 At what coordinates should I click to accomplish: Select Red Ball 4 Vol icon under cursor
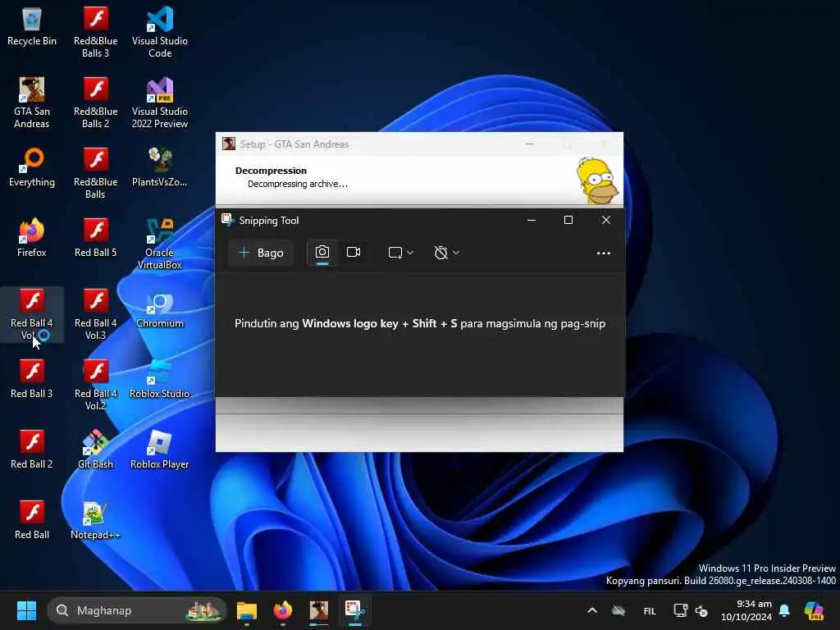(32, 314)
